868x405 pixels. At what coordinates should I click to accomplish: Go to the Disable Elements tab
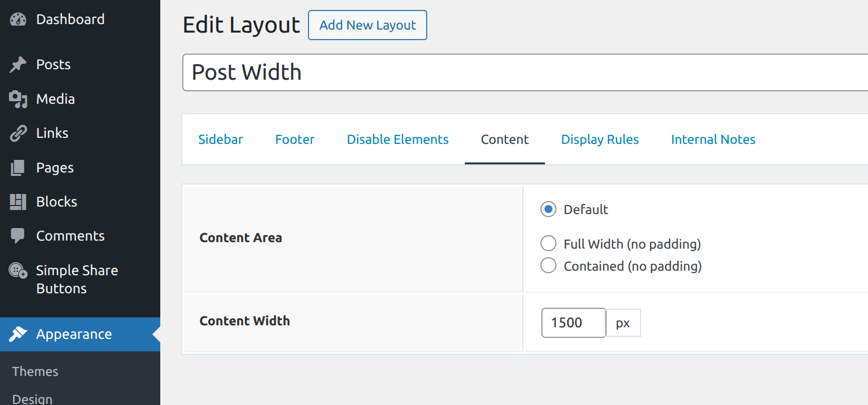(x=398, y=139)
